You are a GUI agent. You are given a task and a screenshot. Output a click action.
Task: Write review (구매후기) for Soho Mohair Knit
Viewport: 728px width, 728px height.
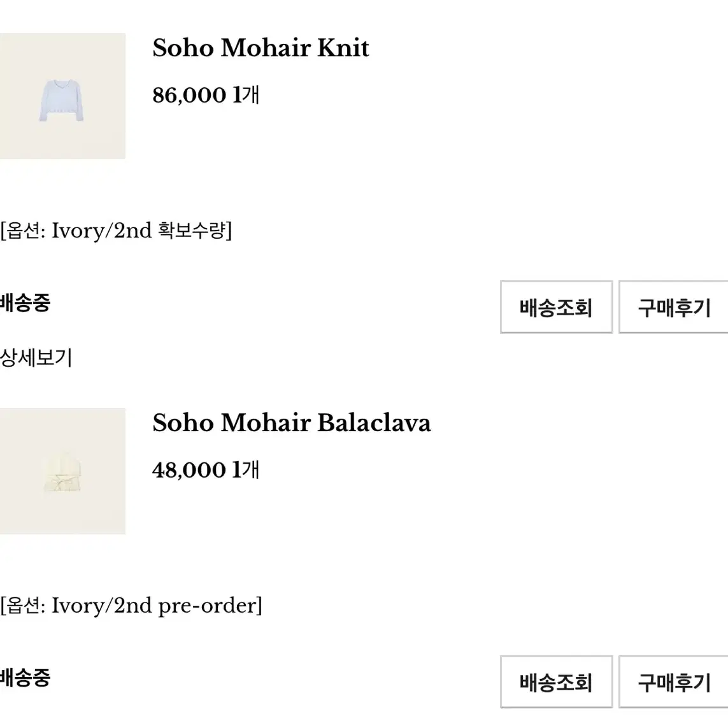(x=674, y=307)
